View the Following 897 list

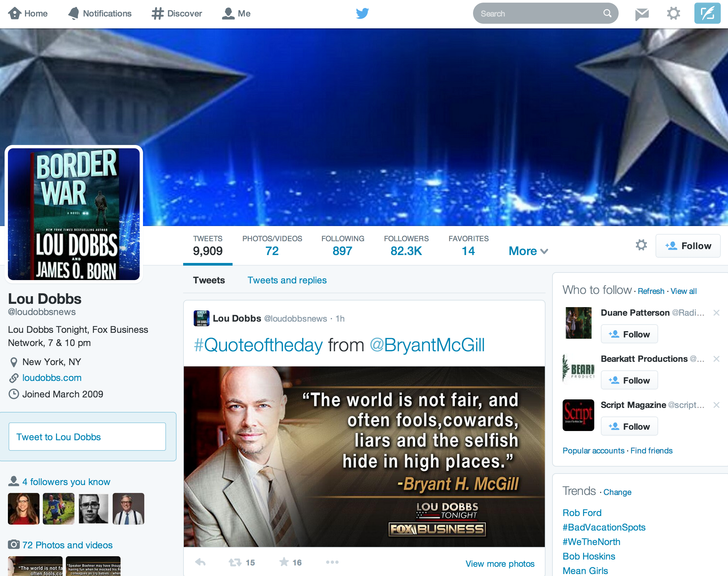point(343,246)
